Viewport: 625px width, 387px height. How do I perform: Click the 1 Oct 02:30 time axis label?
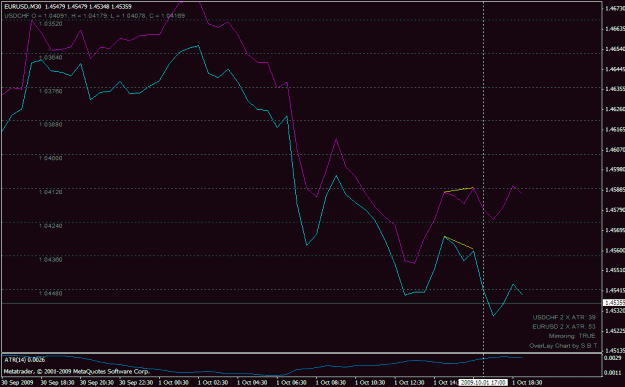(213, 383)
